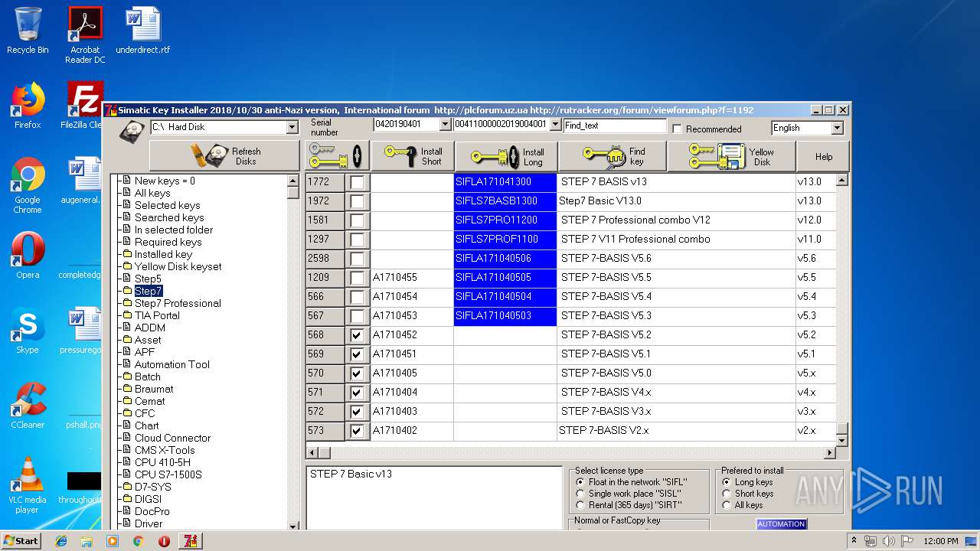Screen dimensions: 980x551
Task: Open the English language dropdown
Action: 837,128
